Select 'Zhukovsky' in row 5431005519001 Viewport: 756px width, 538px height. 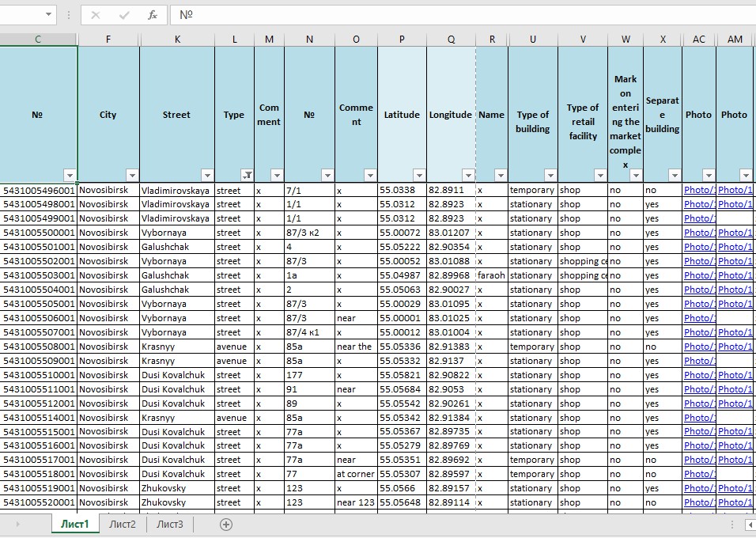pos(177,488)
